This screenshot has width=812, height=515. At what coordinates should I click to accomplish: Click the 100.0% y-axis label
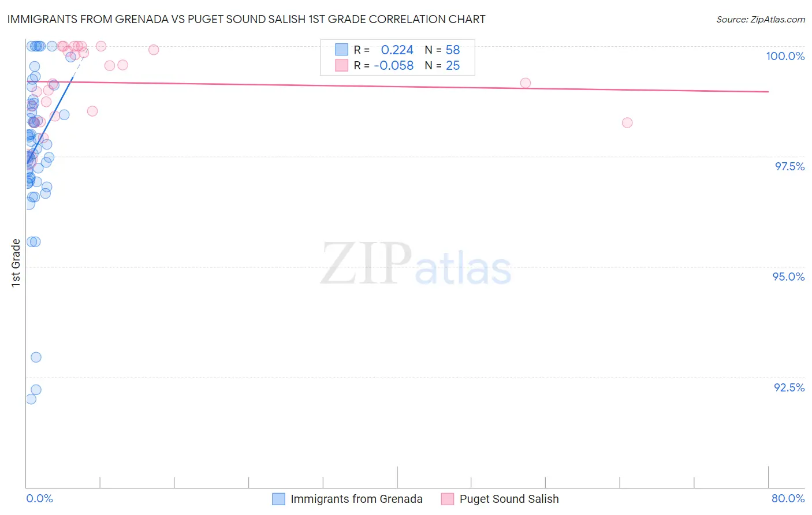[785, 56]
